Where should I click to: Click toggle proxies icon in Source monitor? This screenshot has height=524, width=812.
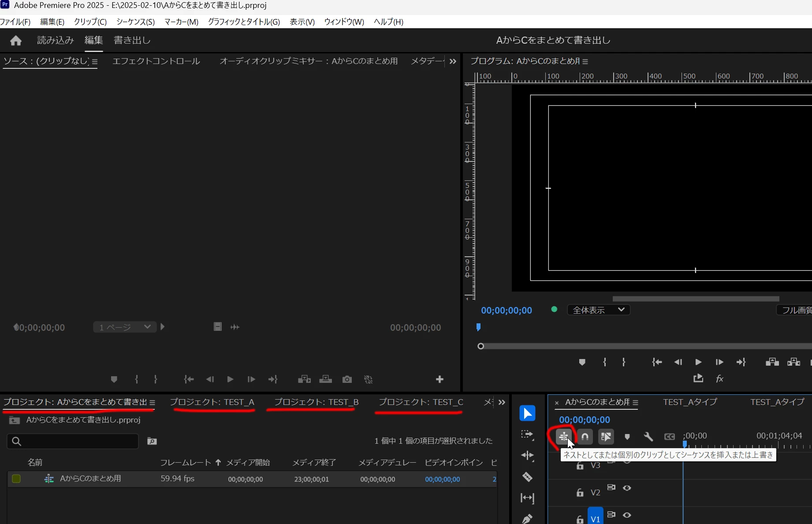pyautogui.click(x=369, y=379)
